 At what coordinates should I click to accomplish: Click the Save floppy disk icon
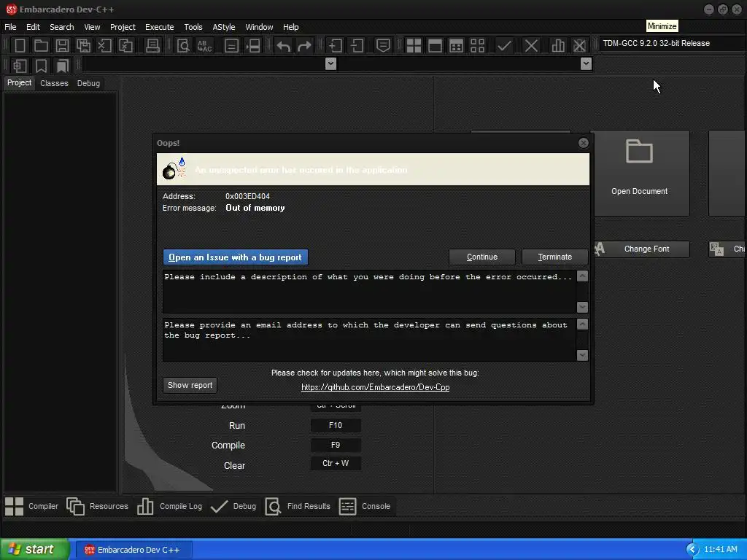point(62,46)
